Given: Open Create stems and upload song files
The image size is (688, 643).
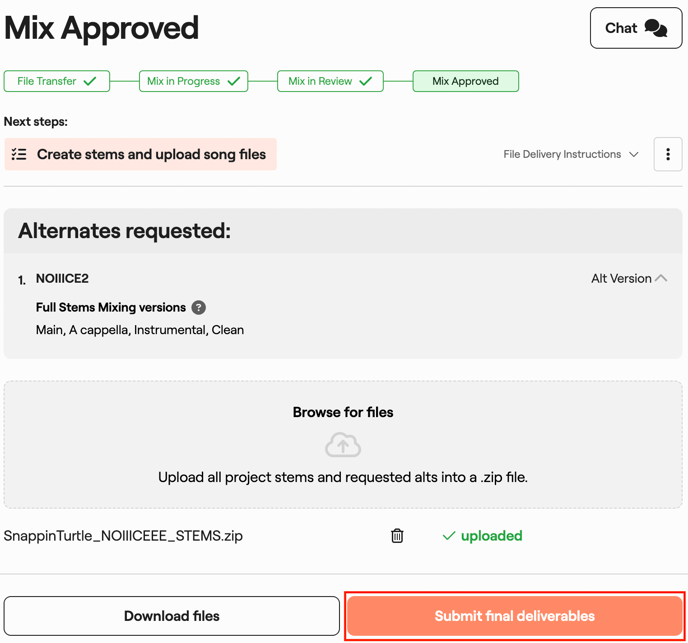Looking at the screenshot, I should point(151,155).
